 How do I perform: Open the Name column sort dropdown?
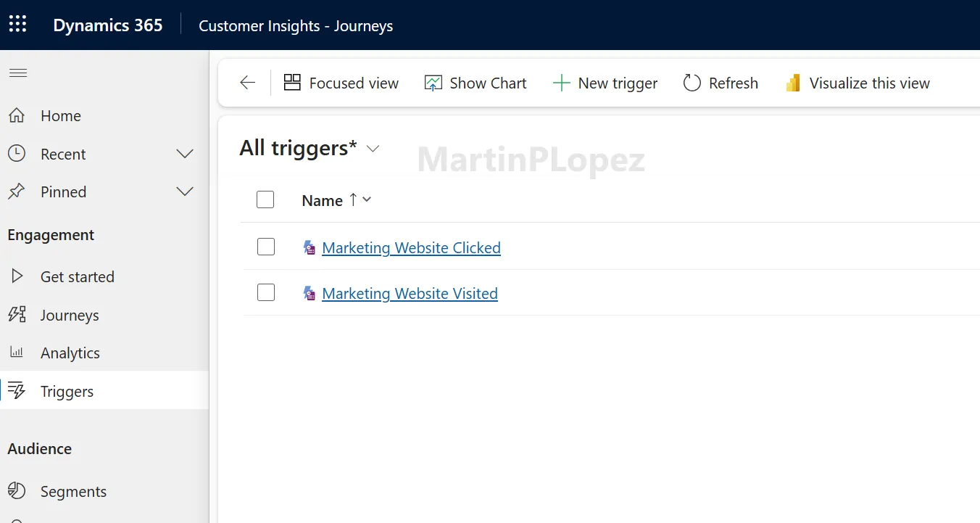coord(367,199)
